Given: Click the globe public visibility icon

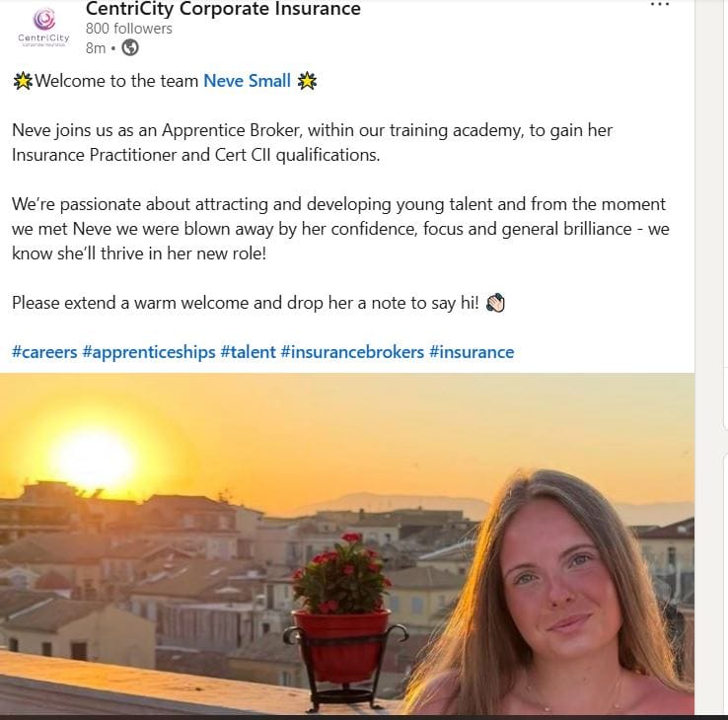Looking at the screenshot, I should tap(130, 47).
